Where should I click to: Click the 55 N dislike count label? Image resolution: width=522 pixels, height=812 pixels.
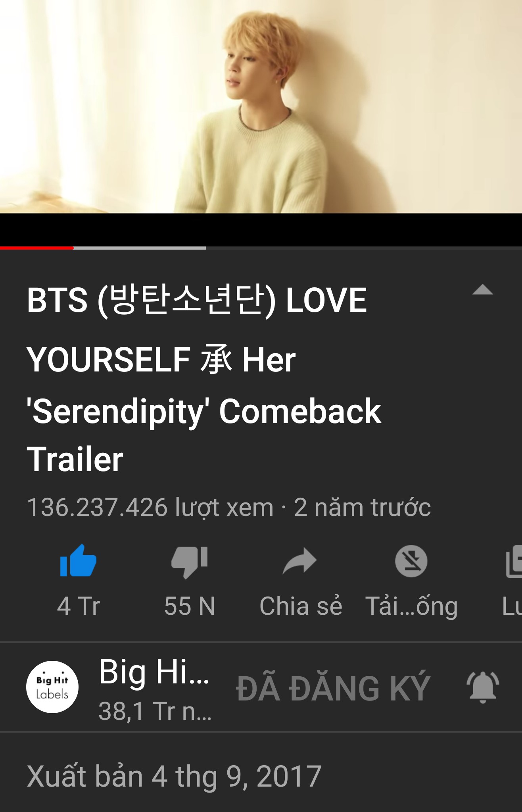tap(190, 606)
